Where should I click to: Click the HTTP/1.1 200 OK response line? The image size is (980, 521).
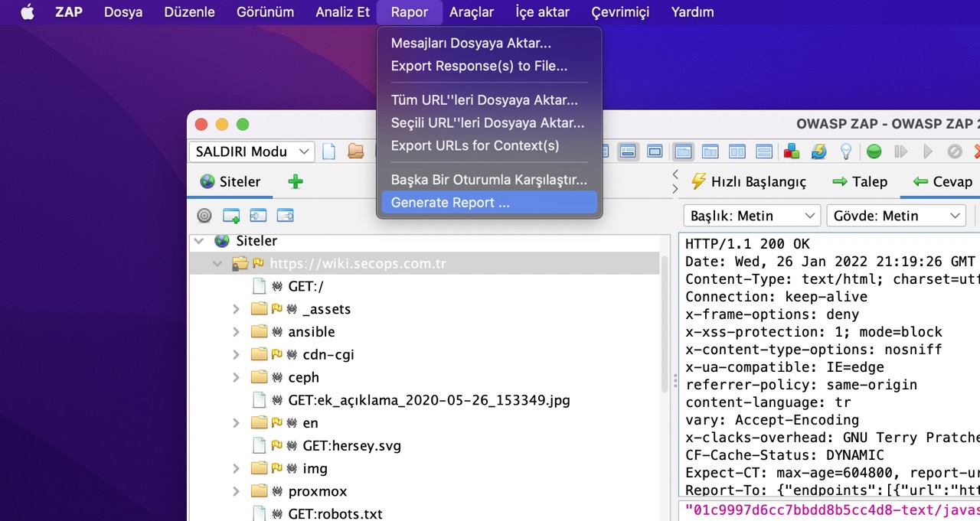coord(747,244)
